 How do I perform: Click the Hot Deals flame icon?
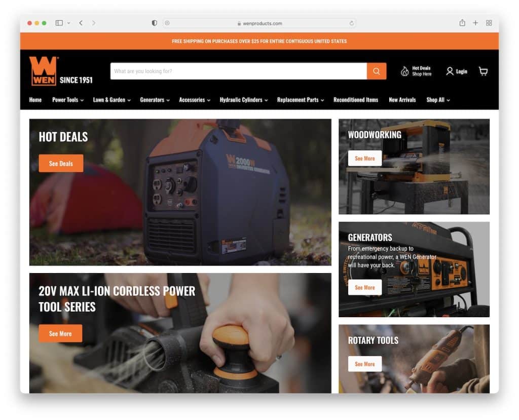click(x=404, y=71)
